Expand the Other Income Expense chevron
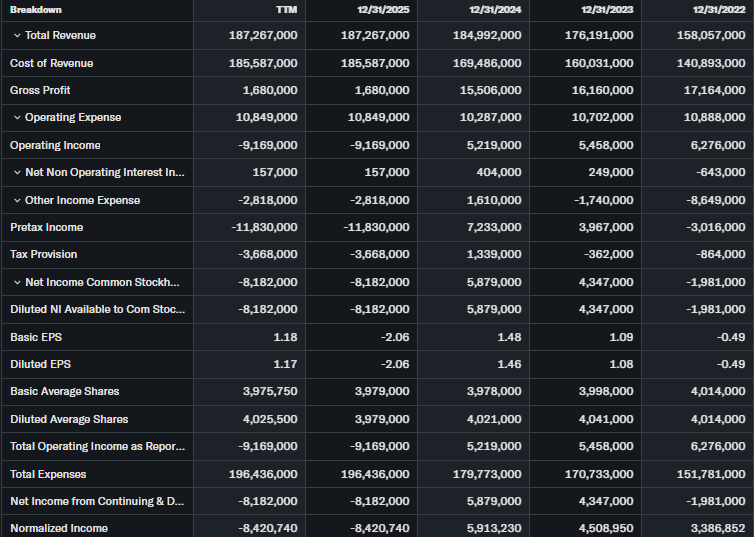Viewport: 754px width, 537px height. pyautogui.click(x=17, y=200)
